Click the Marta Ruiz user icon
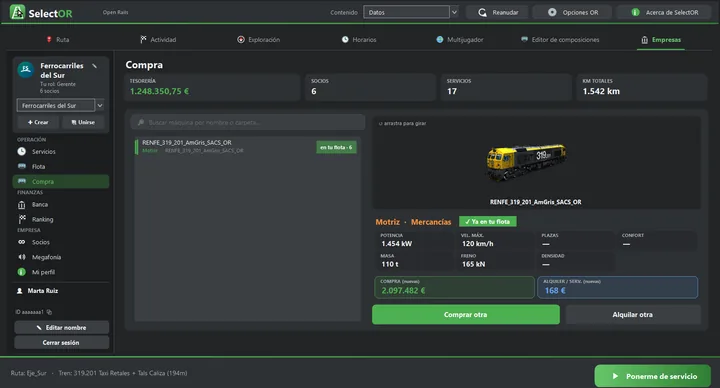 [20, 291]
